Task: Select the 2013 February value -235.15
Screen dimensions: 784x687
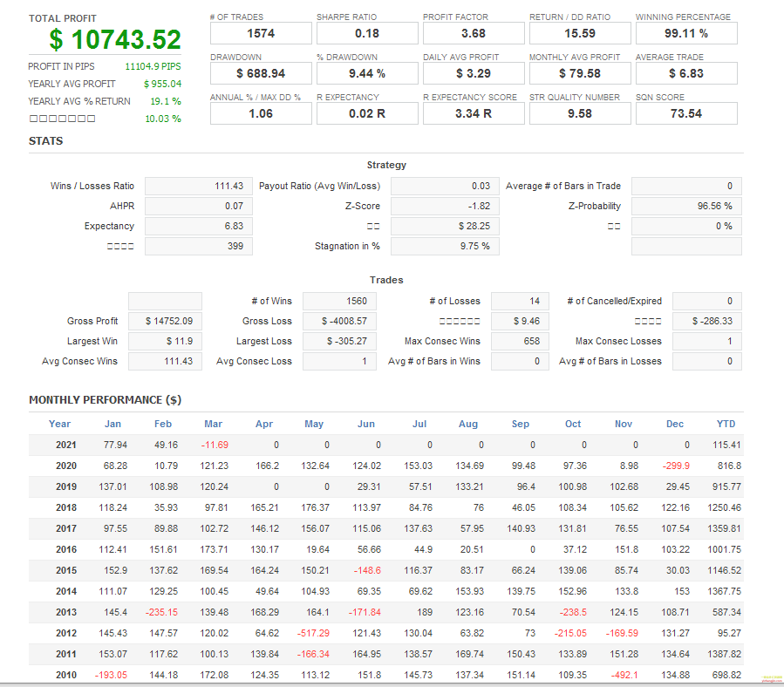Action: [161, 612]
